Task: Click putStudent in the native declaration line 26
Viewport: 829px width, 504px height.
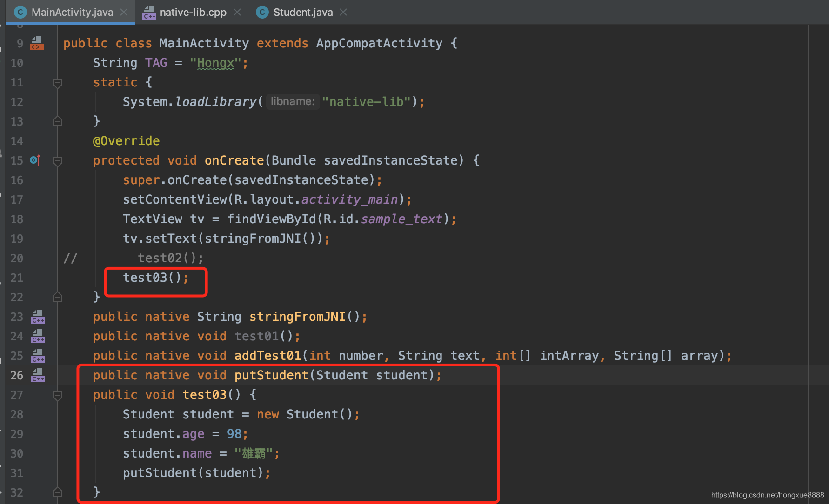Action: [272, 375]
